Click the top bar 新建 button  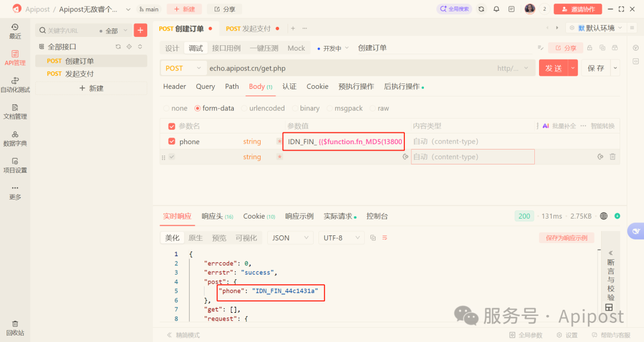click(184, 9)
